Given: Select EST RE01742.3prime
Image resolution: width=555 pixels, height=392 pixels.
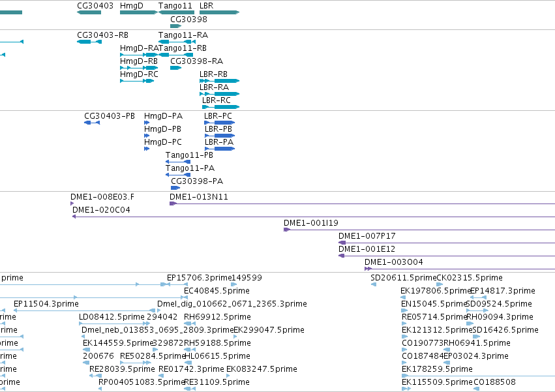Looking at the screenshot, I should (x=191, y=369).
